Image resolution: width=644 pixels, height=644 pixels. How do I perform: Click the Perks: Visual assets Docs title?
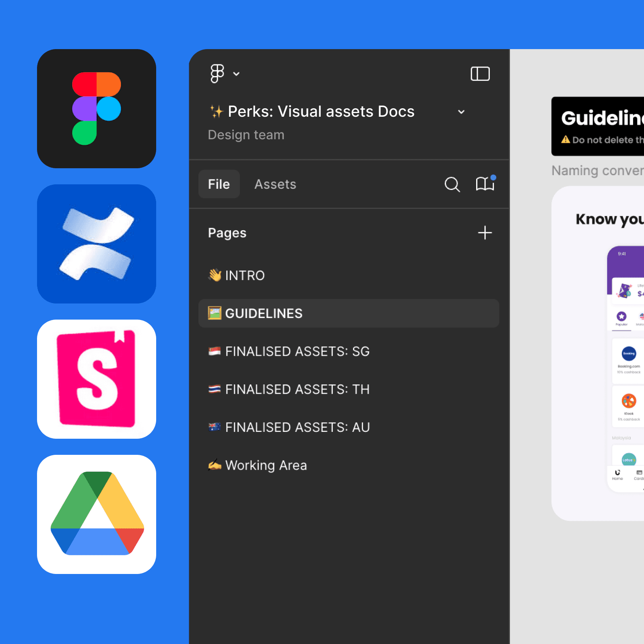pyautogui.click(x=321, y=111)
